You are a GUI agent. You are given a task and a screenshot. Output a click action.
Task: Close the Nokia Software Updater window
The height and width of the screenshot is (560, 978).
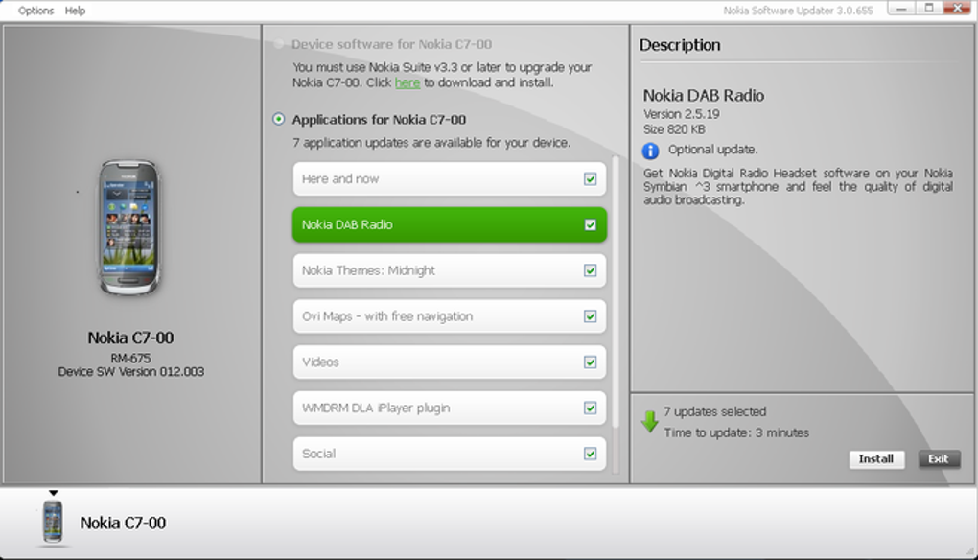point(957,8)
